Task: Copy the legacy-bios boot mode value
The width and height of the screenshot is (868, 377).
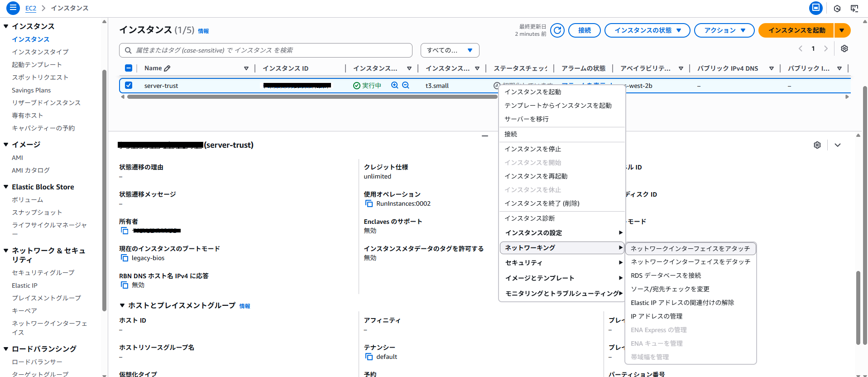Action: point(125,258)
